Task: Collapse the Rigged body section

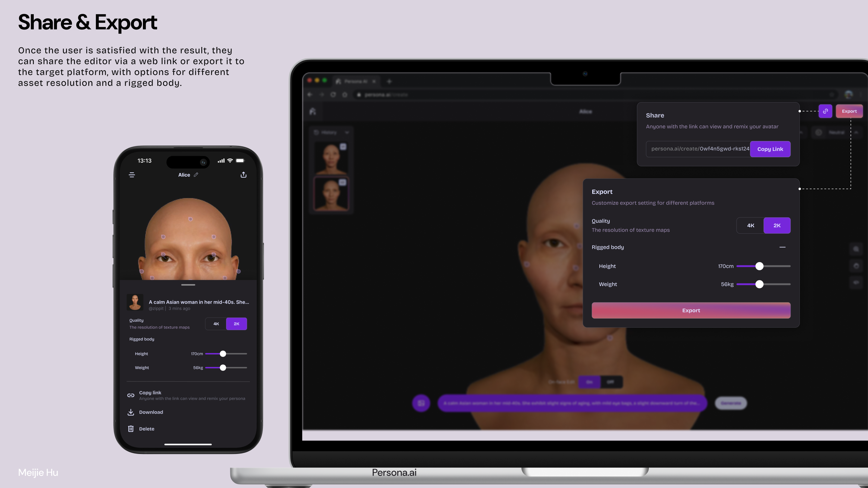Action: 783,247
